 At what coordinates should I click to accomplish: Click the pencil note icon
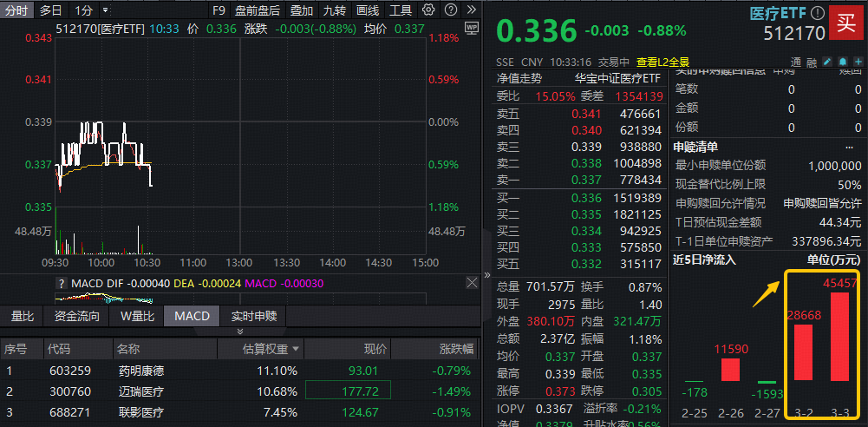click(827, 62)
